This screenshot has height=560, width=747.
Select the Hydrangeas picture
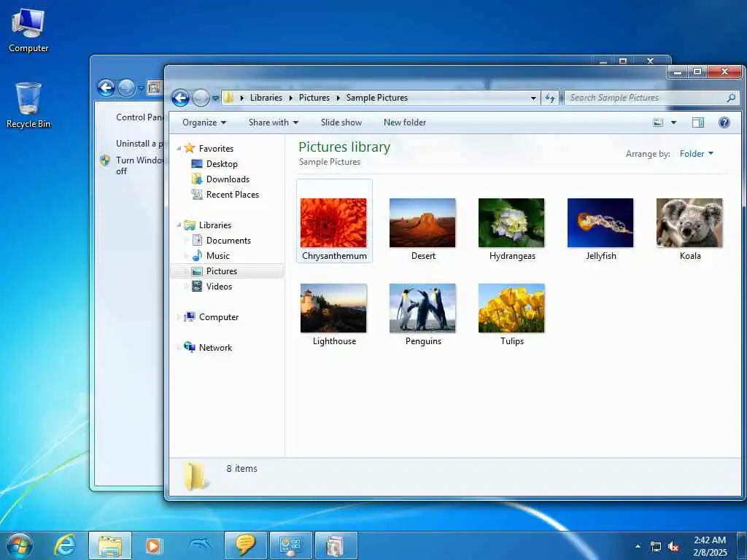coord(511,223)
